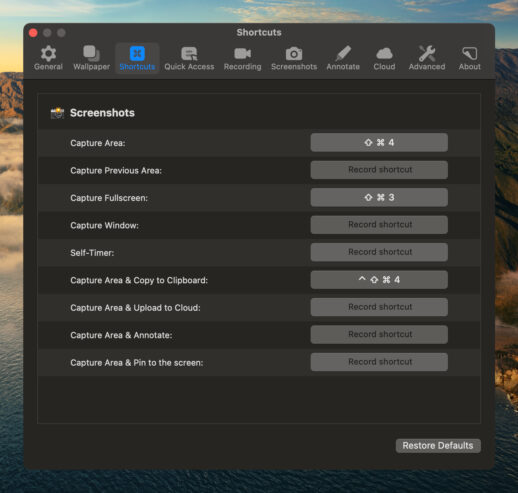
Task: Select the highlighted Shortcuts tab
Action: [137, 58]
